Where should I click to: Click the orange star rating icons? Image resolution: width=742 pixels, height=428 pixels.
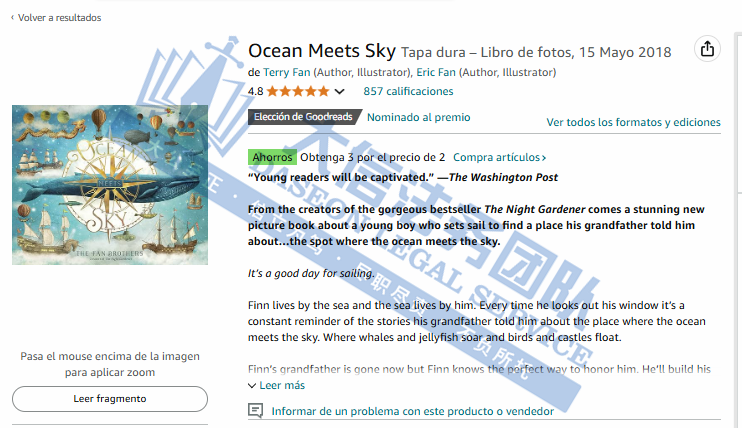click(298, 91)
